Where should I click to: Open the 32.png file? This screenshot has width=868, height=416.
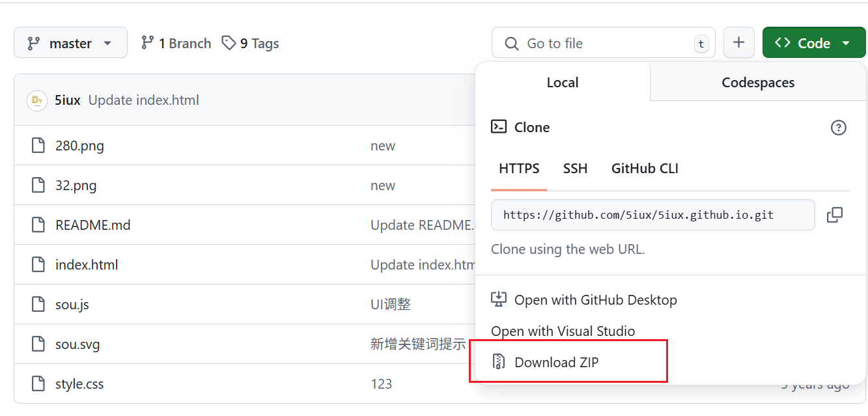click(x=76, y=186)
